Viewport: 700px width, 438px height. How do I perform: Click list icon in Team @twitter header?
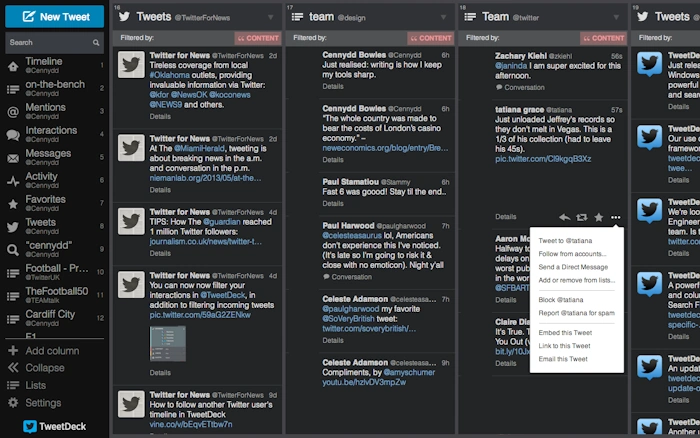[470, 17]
